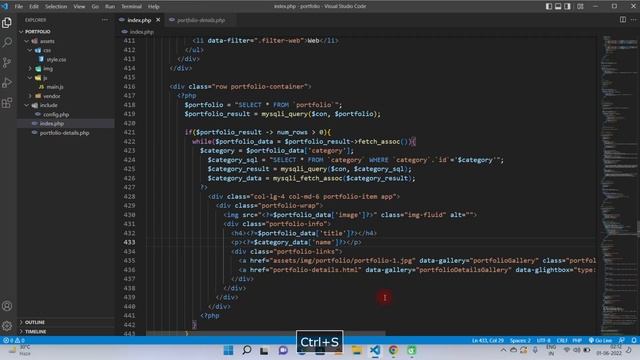Viewport: 640px width, 360px height.
Task: Click the index.php breadcrumb item
Action: (142, 31)
